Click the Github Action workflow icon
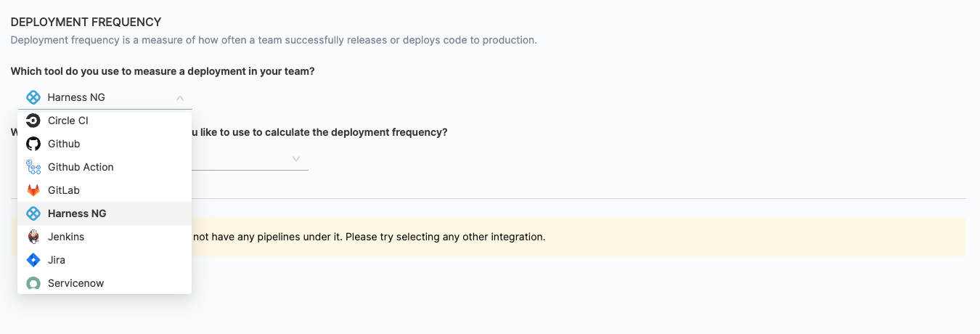This screenshot has width=980, height=334. click(33, 167)
